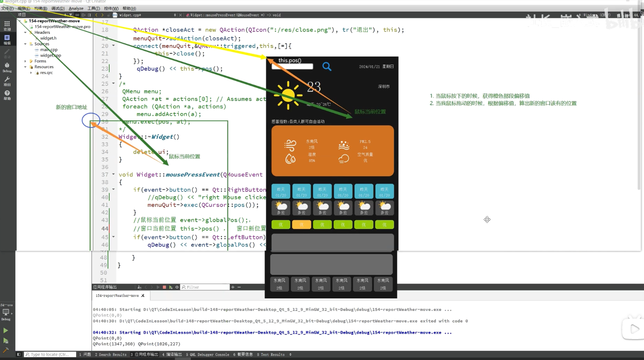Image resolution: width=644 pixels, height=360 pixels.
Task: Expand the Forms folder in tree
Action: click(x=26, y=61)
